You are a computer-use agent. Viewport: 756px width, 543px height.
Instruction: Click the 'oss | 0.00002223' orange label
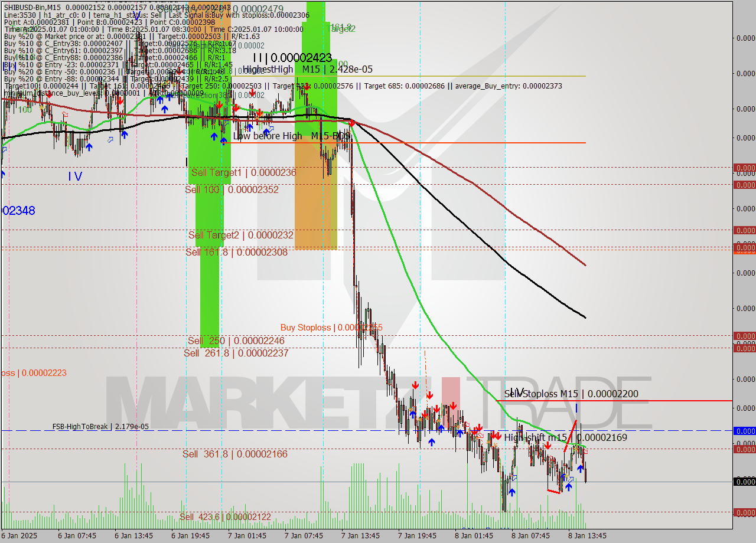click(x=33, y=373)
